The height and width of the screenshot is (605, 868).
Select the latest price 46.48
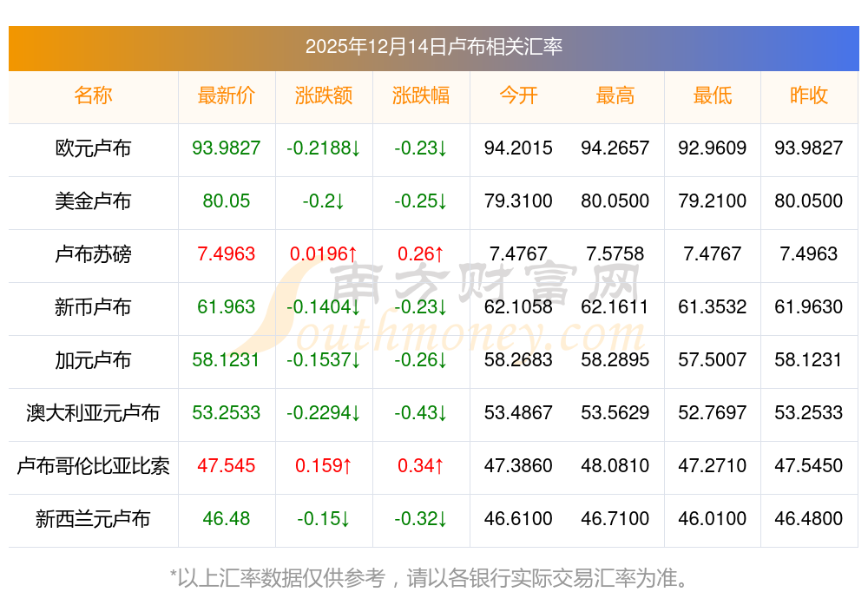click(227, 519)
